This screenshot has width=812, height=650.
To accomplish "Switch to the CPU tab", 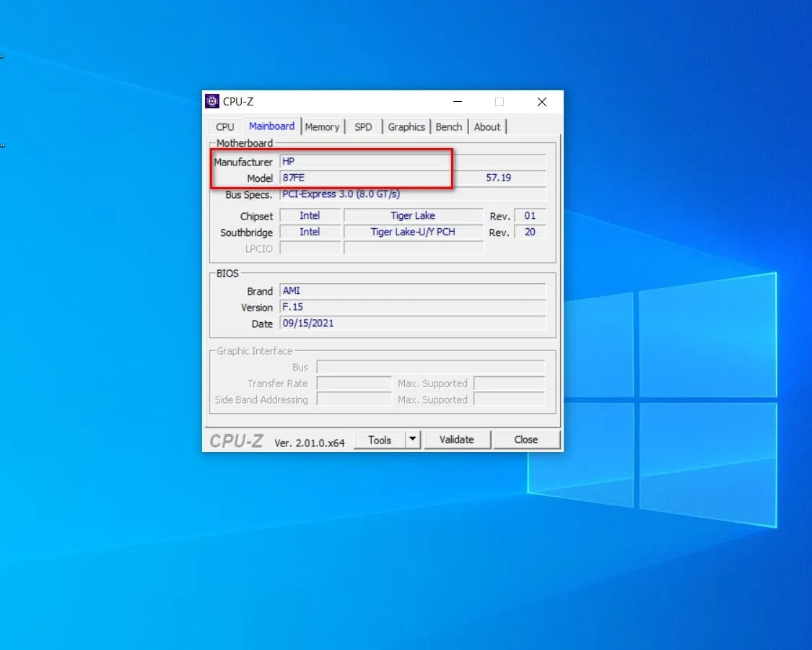I will [224, 126].
